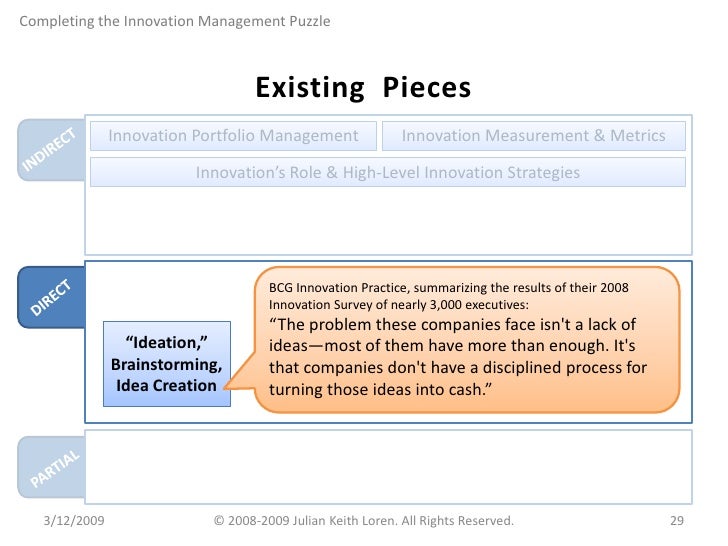Click the Existing Pieces slide title

point(364,87)
